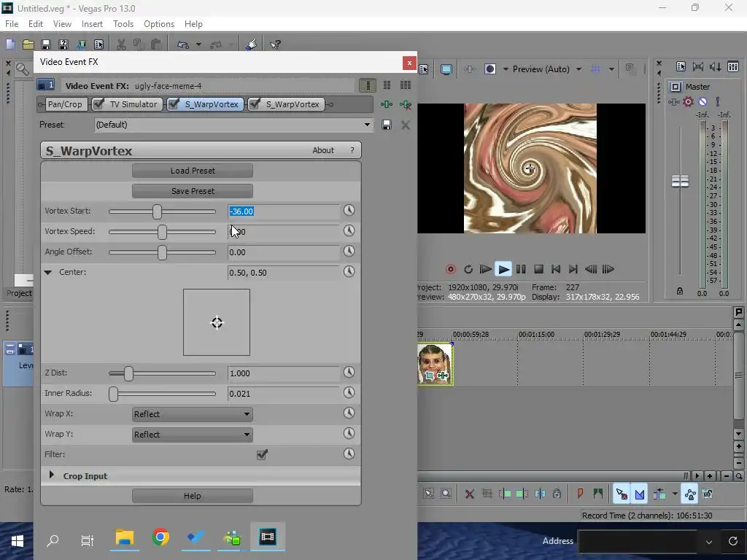
Task: Stop playback in the preview
Action: [538, 269]
